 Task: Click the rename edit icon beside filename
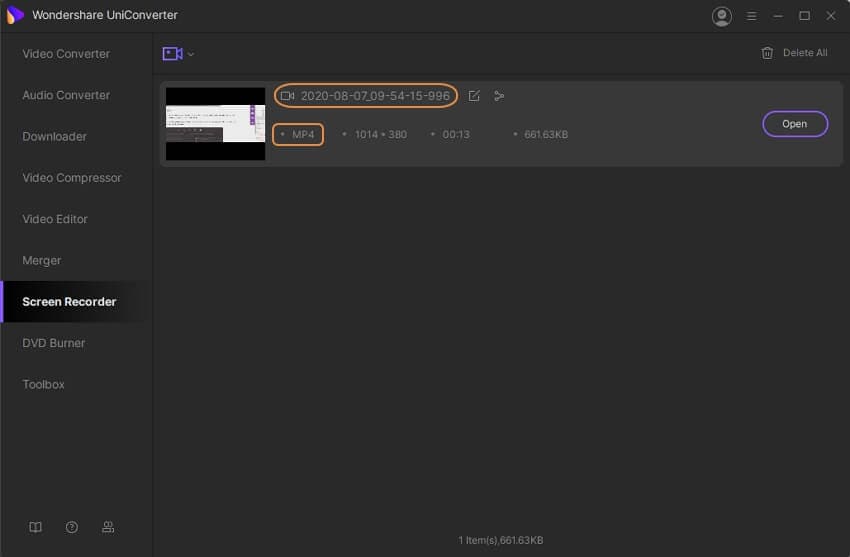point(474,96)
